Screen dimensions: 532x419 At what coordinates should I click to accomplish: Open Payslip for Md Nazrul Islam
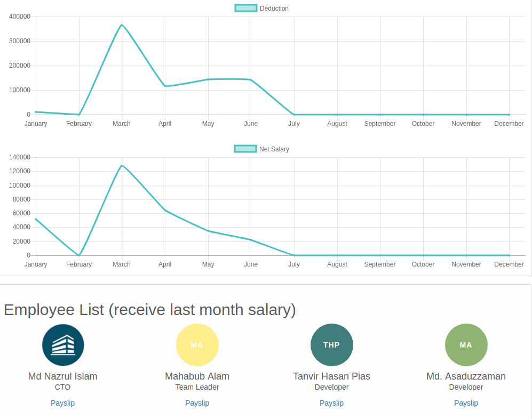[x=63, y=403]
